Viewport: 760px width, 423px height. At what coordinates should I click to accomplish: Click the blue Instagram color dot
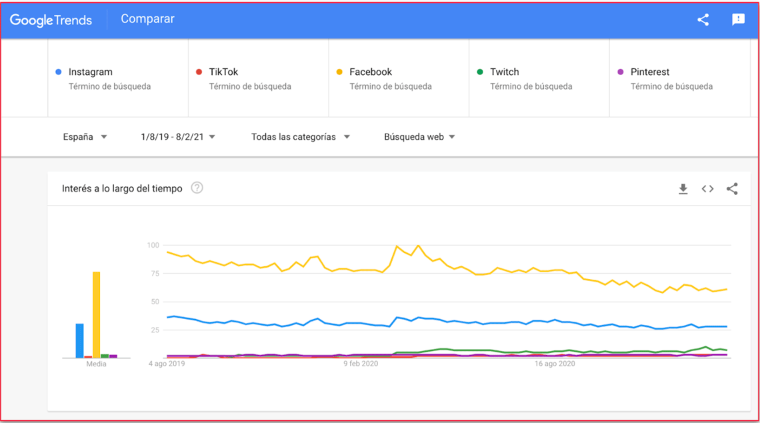[x=59, y=72]
